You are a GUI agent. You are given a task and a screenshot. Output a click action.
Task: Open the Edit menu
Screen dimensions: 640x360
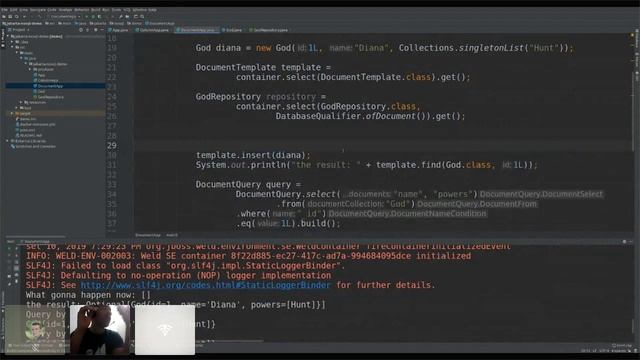(13, 10)
